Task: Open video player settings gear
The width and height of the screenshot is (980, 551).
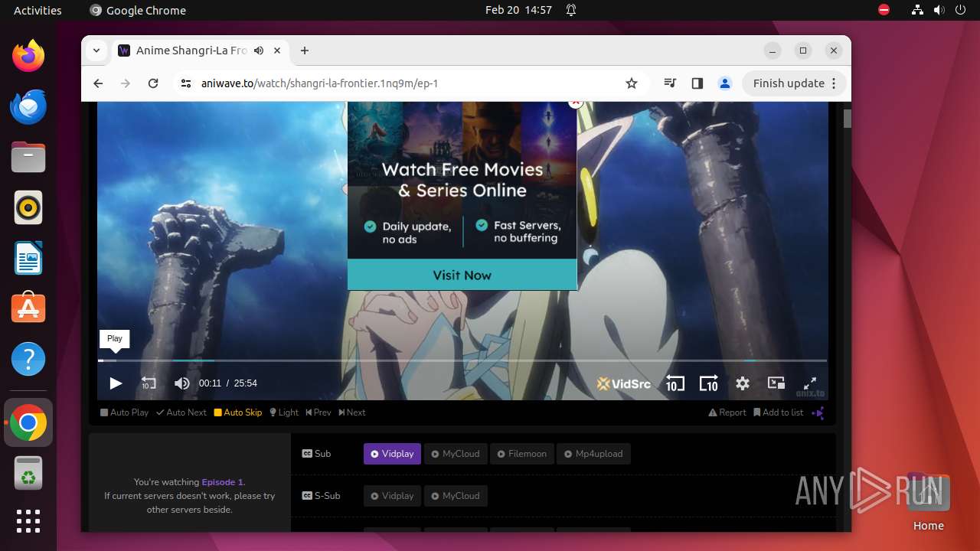Action: (x=743, y=383)
